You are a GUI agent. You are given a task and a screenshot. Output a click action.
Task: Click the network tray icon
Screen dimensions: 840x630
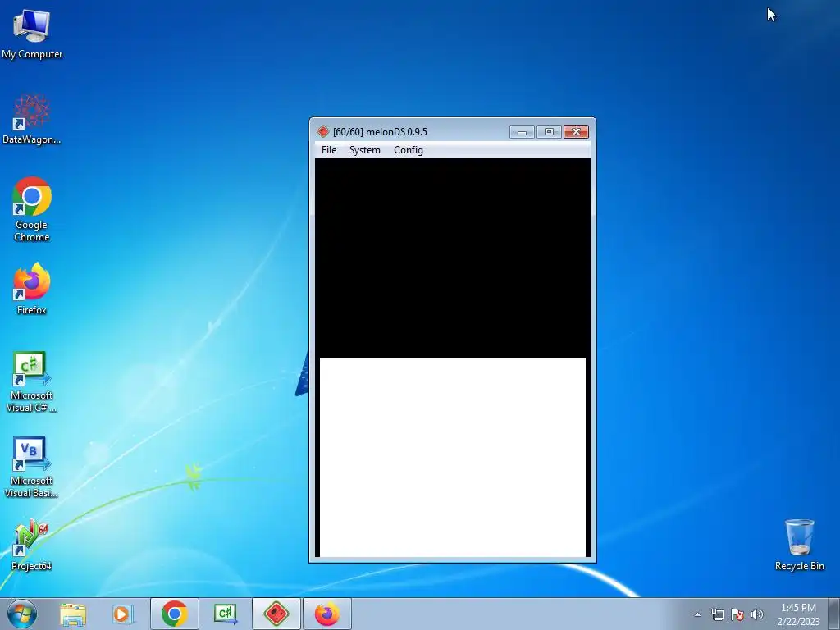[x=717, y=614]
